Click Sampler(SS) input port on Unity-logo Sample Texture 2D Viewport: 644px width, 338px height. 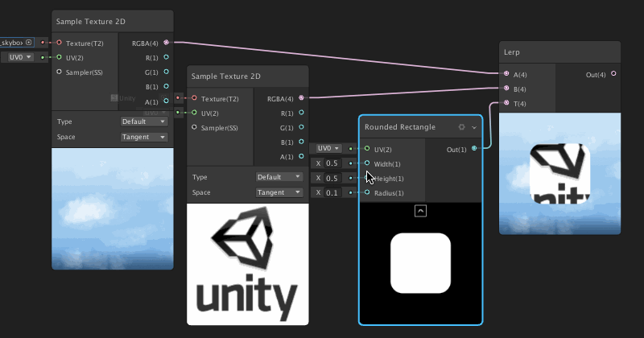[194, 127]
